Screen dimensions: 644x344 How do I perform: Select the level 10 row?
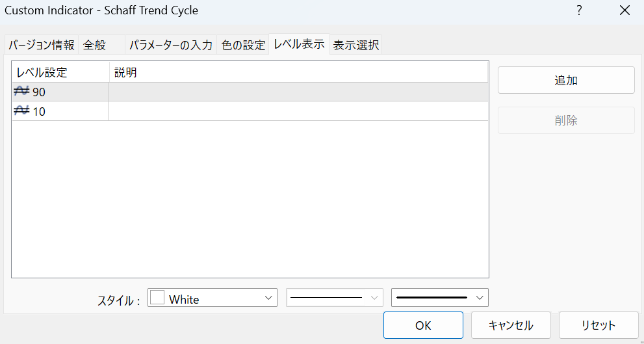[x=260, y=111]
